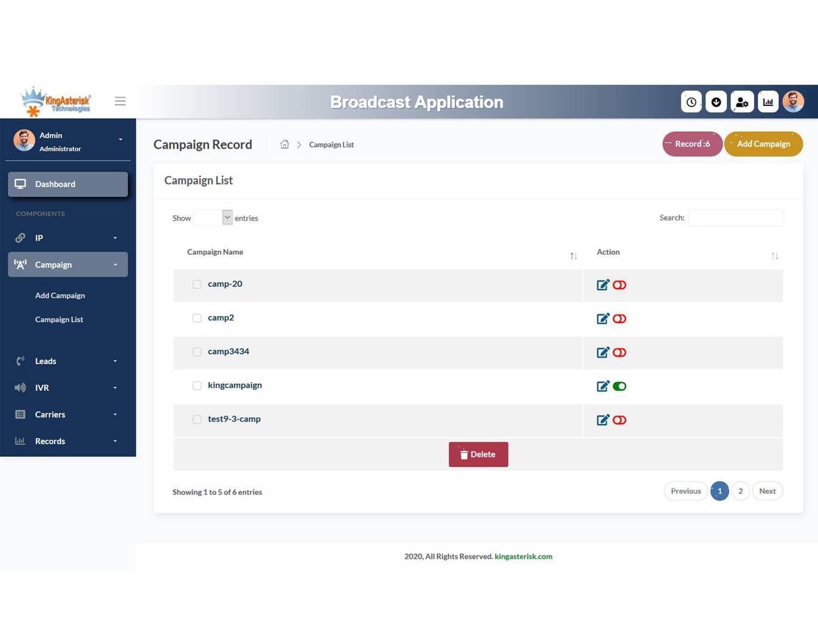Screen dimensions: 818x644
Task: Expand the Carriers sidebar section
Action: tap(67, 414)
